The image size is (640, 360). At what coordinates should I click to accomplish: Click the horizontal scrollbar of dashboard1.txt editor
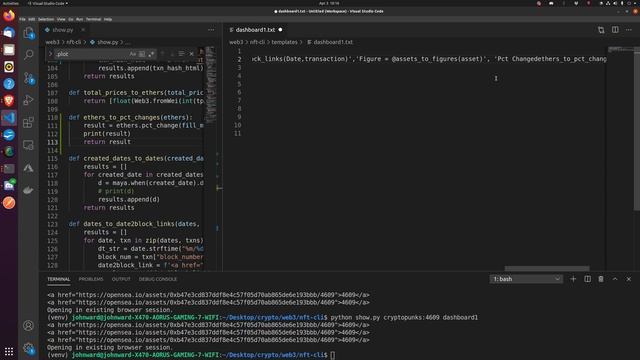tap(547, 269)
